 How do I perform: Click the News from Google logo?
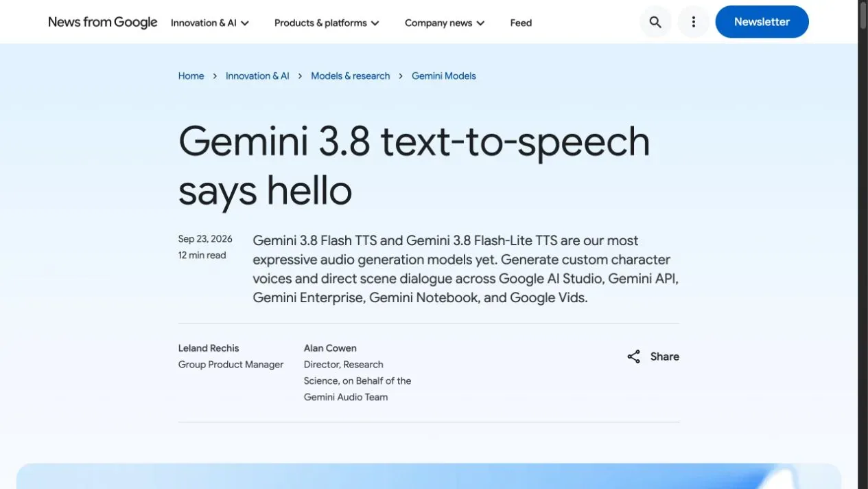click(x=103, y=22)
